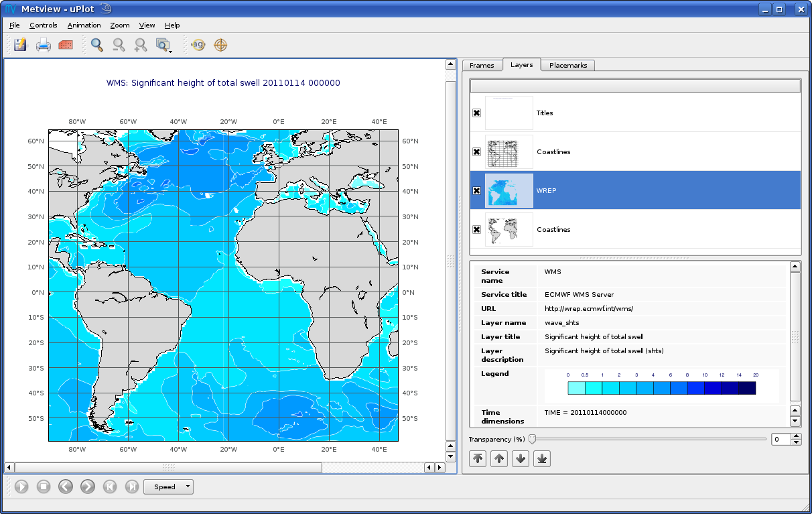This screenshot has width=812, height=514.
Task: Select the shaded-land Coastlines thumbnail below WREP
Action: [x=509, y=229]
